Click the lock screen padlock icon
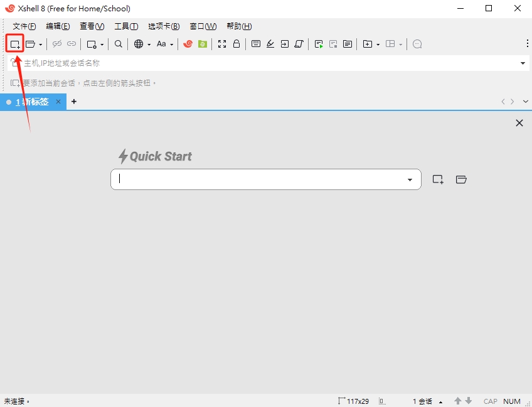The width and height of the screenshot is (532, 407). click(x=237, y=43)
